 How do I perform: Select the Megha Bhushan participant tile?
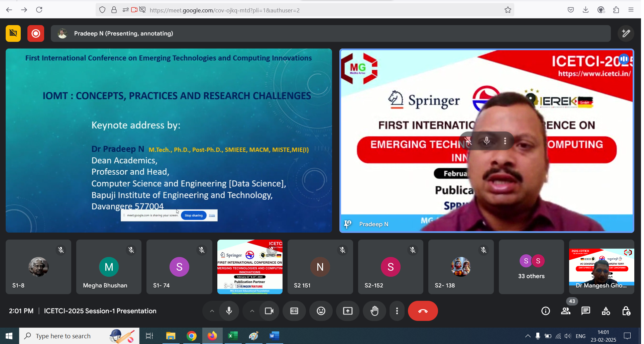tap(109, 267)
